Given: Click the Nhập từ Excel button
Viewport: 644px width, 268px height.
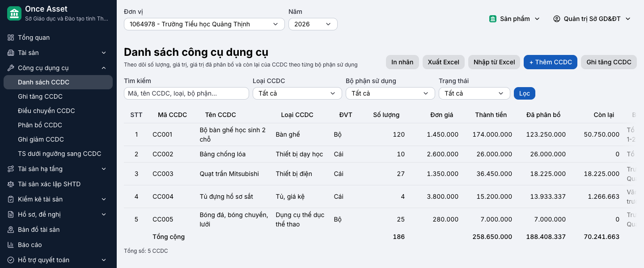Looking at the screenshot, I should pyautogui.click(x=494, y=62).
